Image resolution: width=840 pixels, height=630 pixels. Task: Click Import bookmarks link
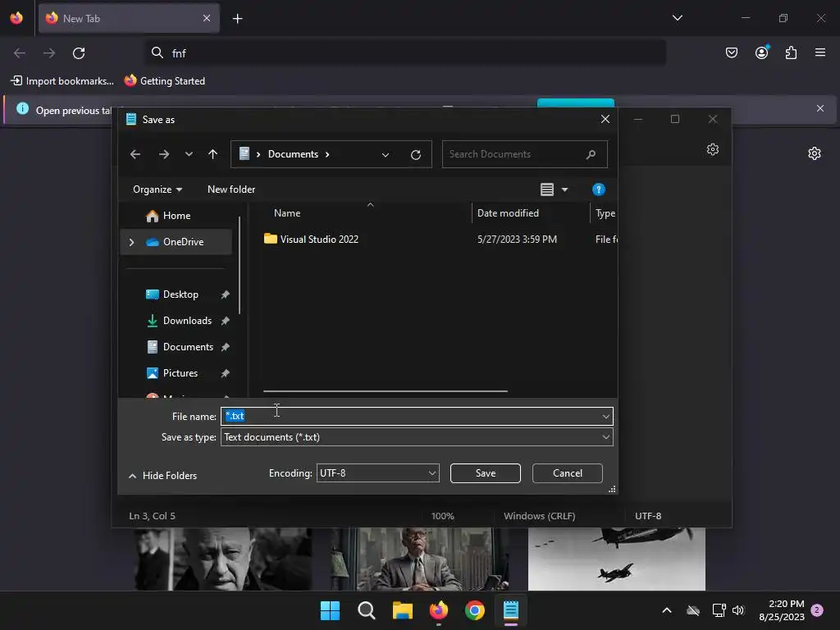62,81
